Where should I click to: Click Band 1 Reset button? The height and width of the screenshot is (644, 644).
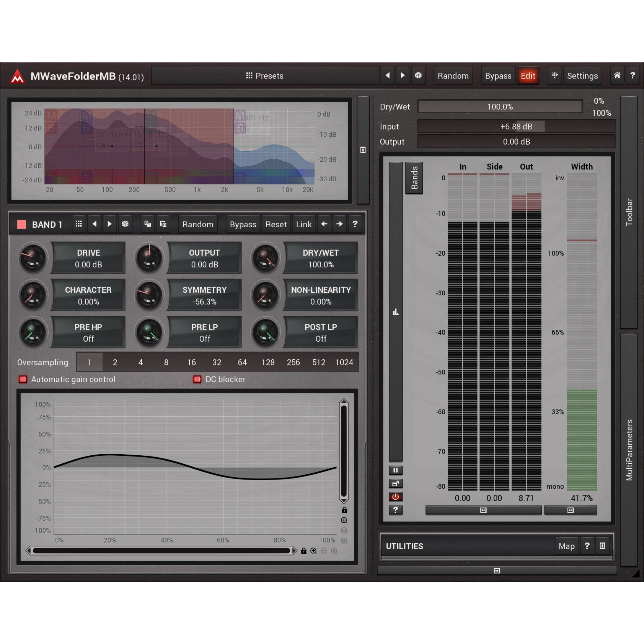pos(276,224)
